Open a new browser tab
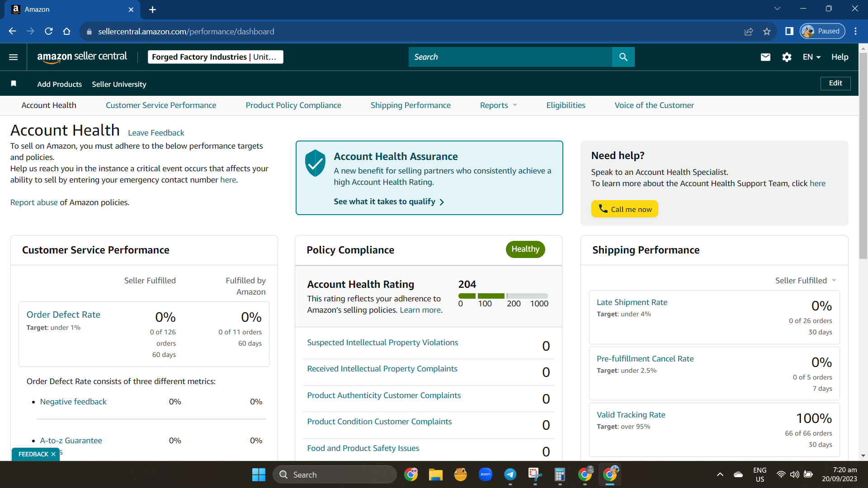868x488 pixels. 153,9
